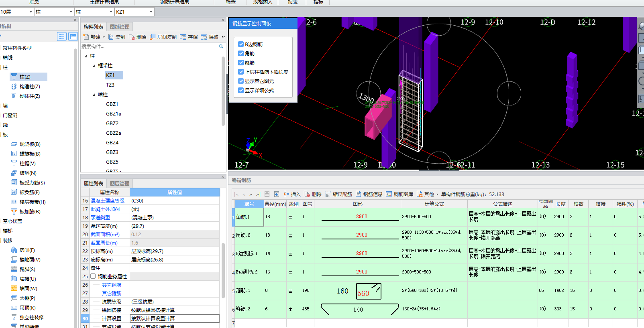Select GBZ1a in the component tree
Image resolution: width=644 pixels, height=328 pixels.
(114, 114)
